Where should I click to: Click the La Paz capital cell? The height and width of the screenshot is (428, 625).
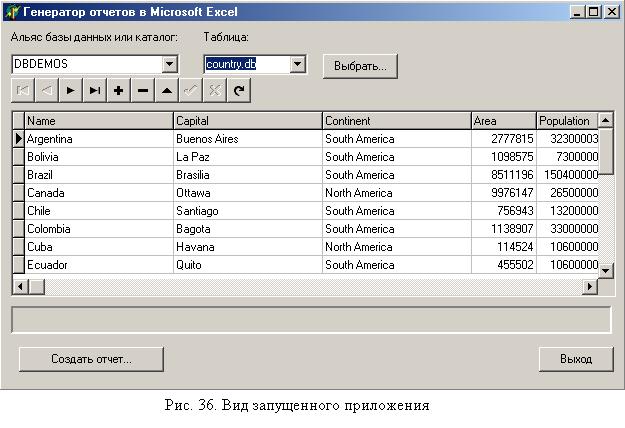248,157
